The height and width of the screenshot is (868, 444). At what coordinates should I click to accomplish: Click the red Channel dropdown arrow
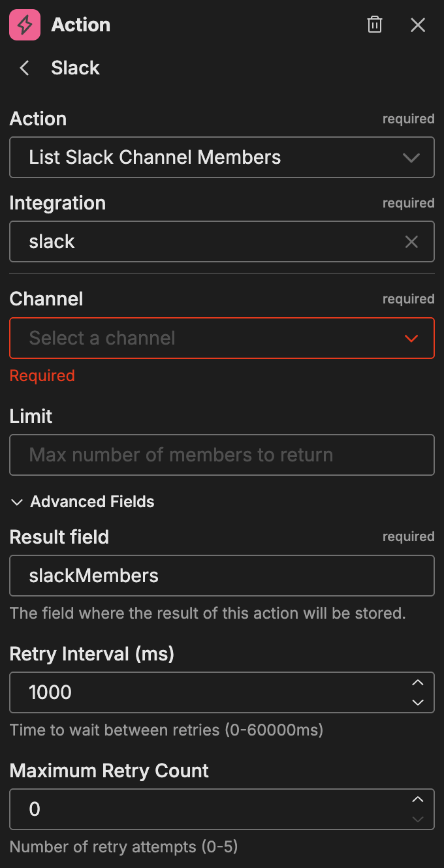point(411,338)
